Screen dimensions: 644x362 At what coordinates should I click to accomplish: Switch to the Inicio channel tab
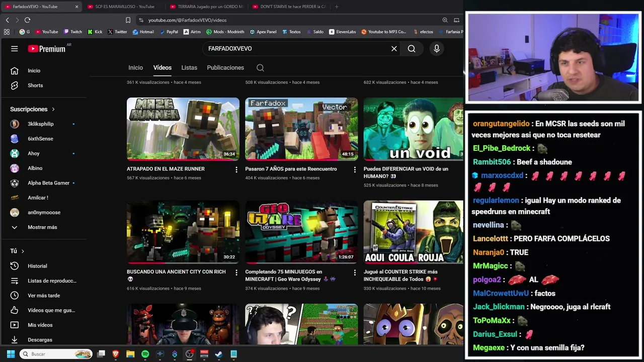pyautogui.click(x=135, y=68)
